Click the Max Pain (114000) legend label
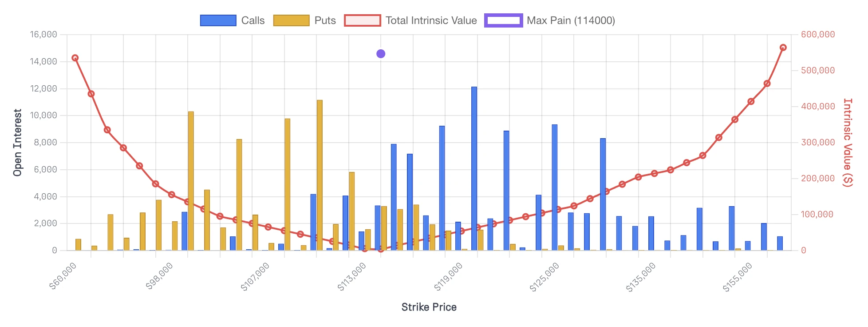This screenshot has height=327, width=868. tap(571, 20)
